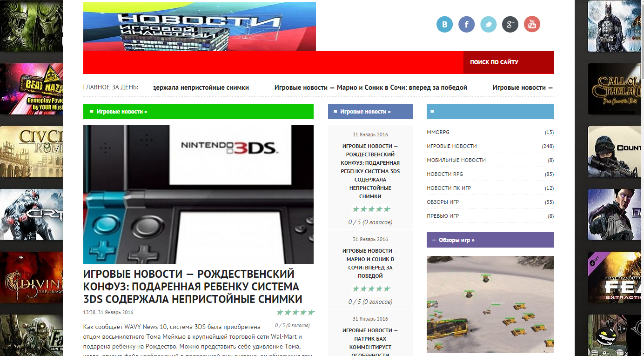Open the VKontakte social icon

pyautogui.click(x=444, y=24)
